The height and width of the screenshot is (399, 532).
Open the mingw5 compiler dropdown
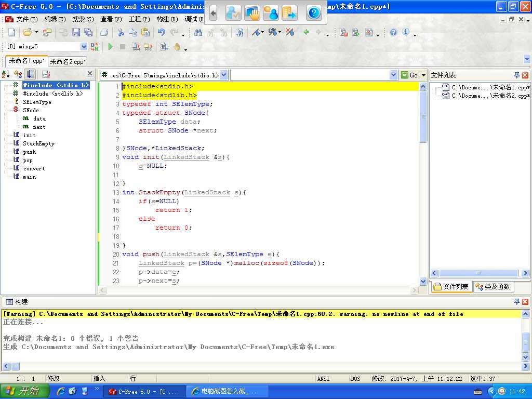(84, 46)
